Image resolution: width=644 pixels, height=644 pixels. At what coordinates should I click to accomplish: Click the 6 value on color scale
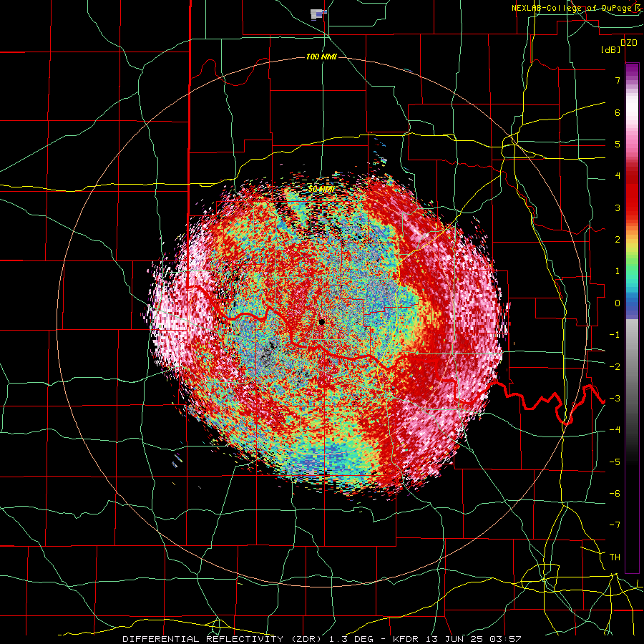(618, 112)
